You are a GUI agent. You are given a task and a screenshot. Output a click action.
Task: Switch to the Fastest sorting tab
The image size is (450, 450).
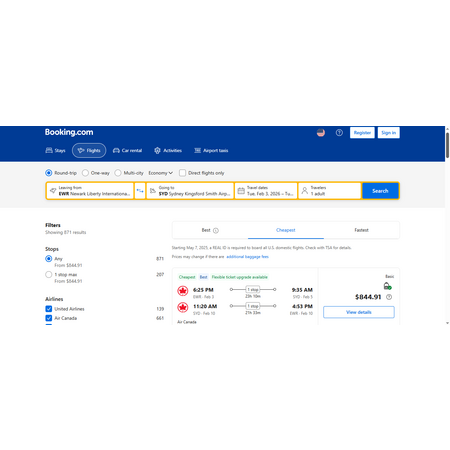(x=361, y=230)
